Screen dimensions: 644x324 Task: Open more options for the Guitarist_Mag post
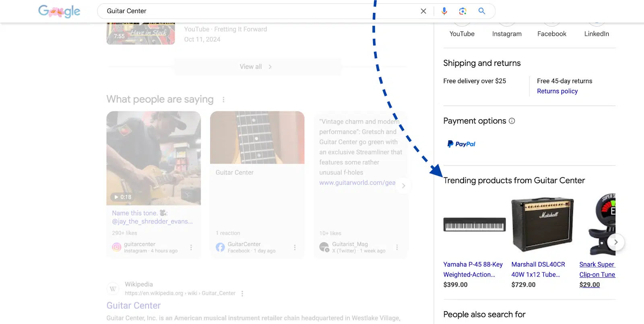[397, 247]
